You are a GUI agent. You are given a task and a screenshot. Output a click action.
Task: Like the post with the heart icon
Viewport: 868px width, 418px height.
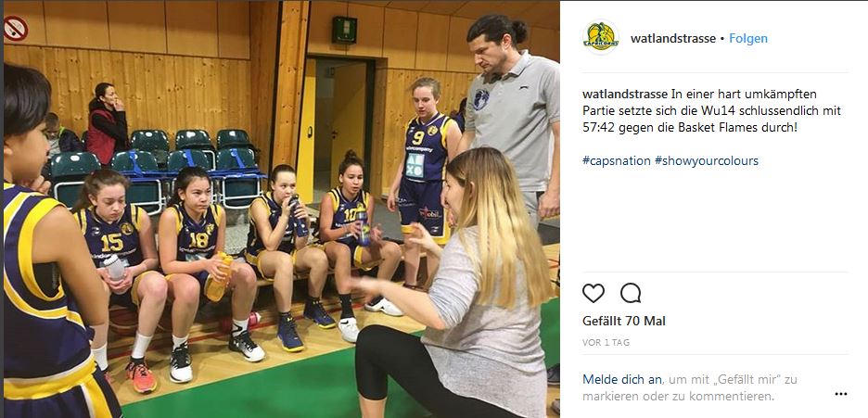(593, 293)
